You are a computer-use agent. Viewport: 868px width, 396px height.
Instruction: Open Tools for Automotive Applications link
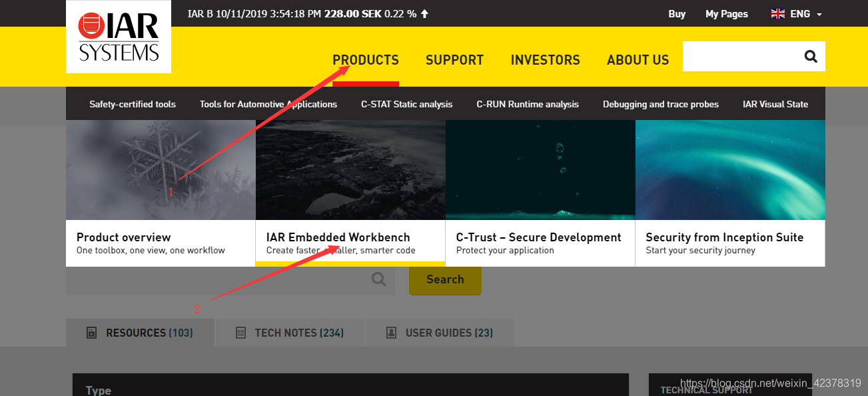[x=268, y=104]
